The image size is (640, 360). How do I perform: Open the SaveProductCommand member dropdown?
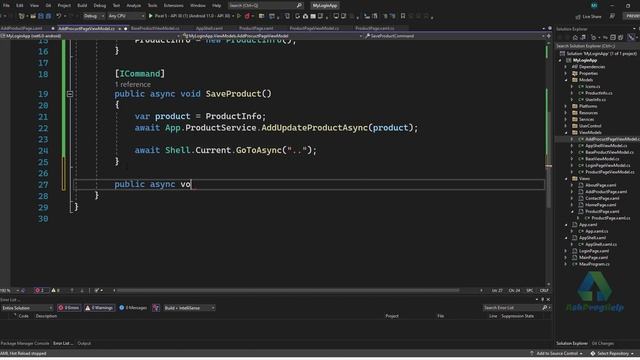[x=454, y=36]
